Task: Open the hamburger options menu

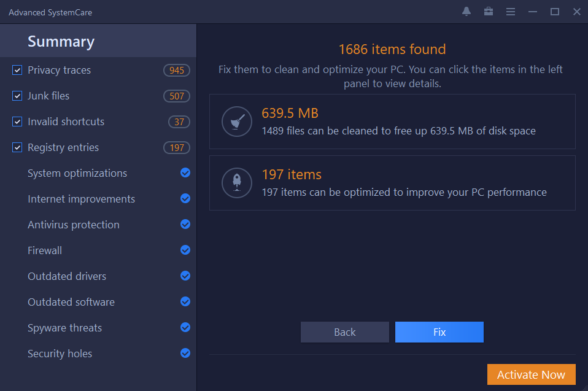Action: pyautogui.click(x=511, y=12)
